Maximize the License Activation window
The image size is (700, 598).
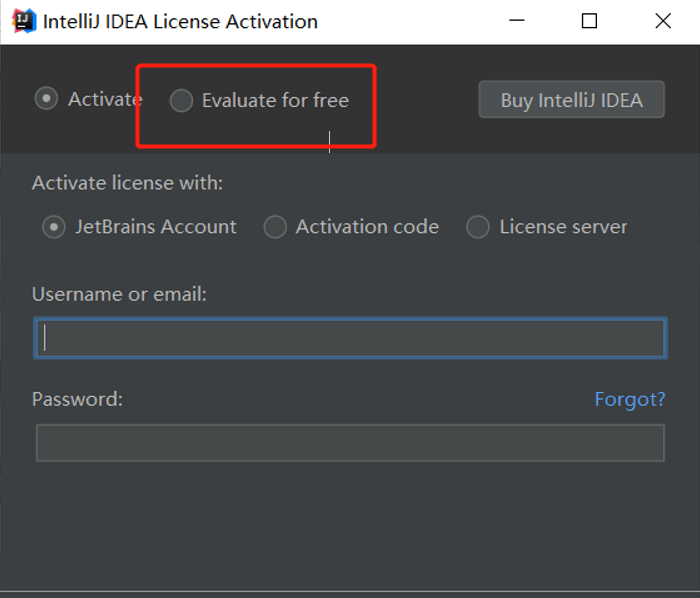[589, 21]
